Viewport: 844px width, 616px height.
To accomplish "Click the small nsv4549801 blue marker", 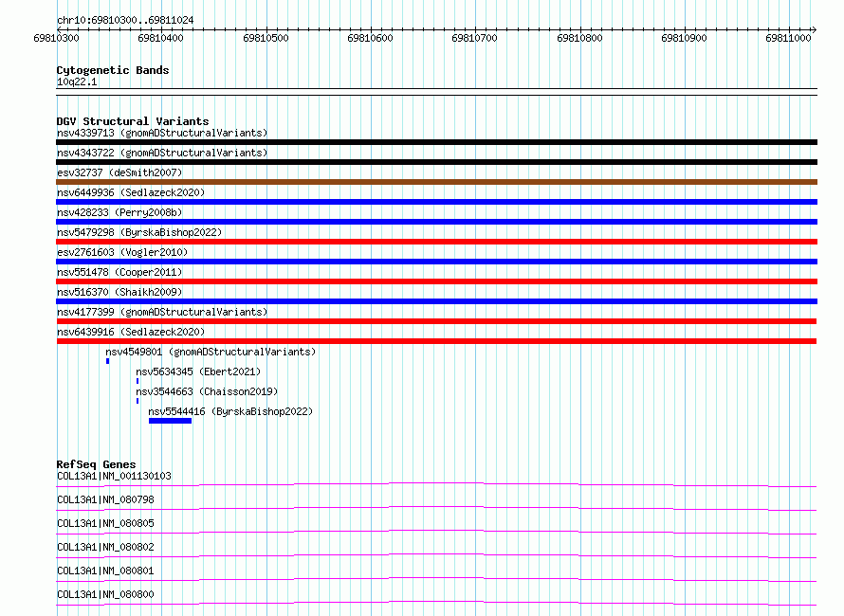I will click(108, 361).
